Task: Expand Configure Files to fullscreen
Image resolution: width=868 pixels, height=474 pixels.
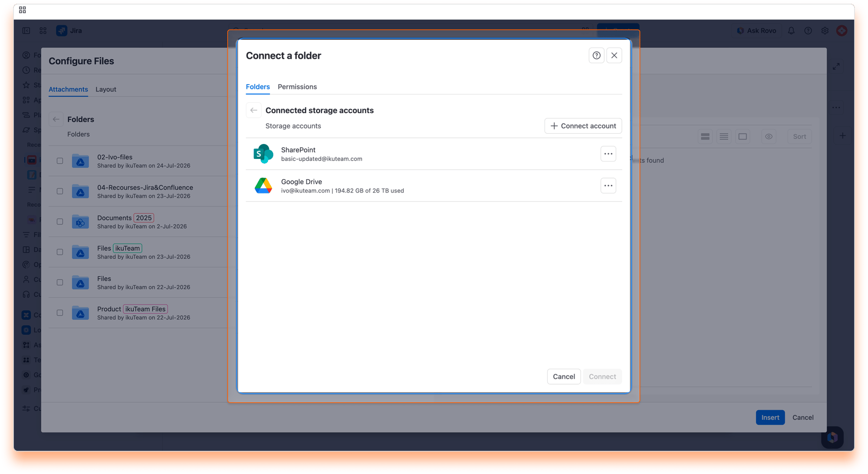Action: point(836,66)
